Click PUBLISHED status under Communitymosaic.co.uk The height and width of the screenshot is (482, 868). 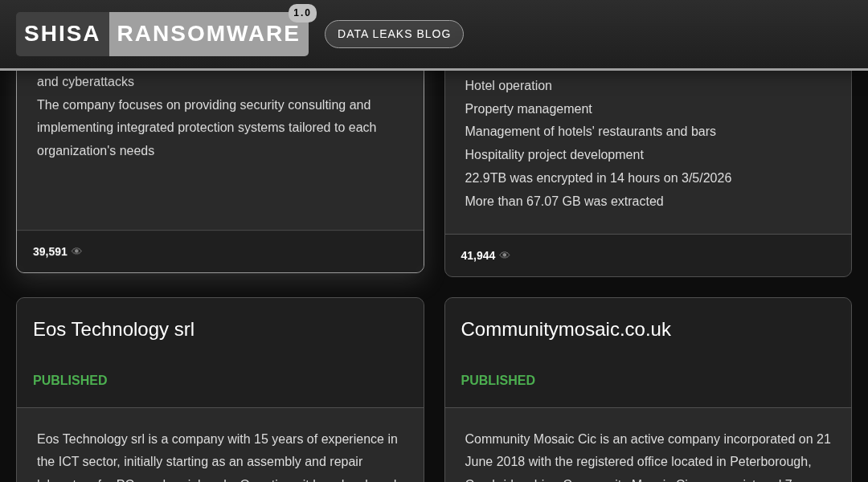coord(497,380)
